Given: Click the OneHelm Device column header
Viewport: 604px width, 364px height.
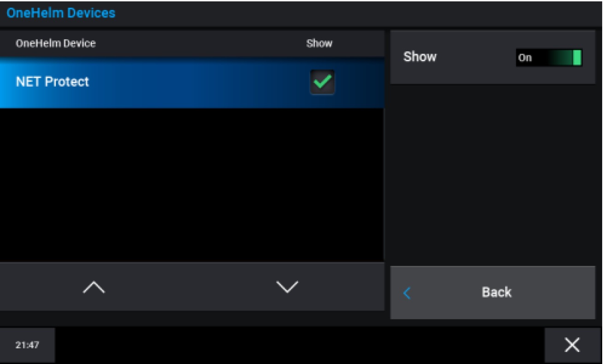Looking at the screenshot, I should (x=56, y=43).
